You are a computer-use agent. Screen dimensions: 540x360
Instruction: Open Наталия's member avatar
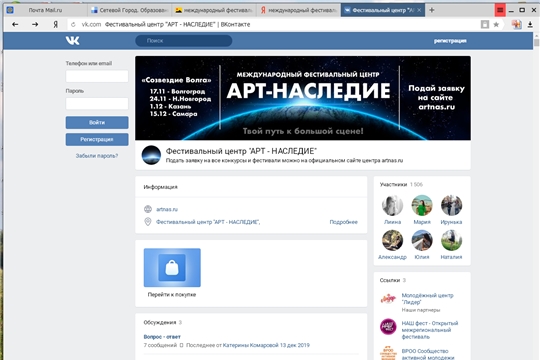pos(451,240)
